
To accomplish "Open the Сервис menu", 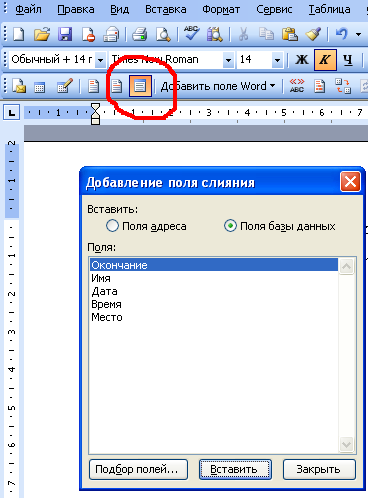I will [x=274, y=9].
